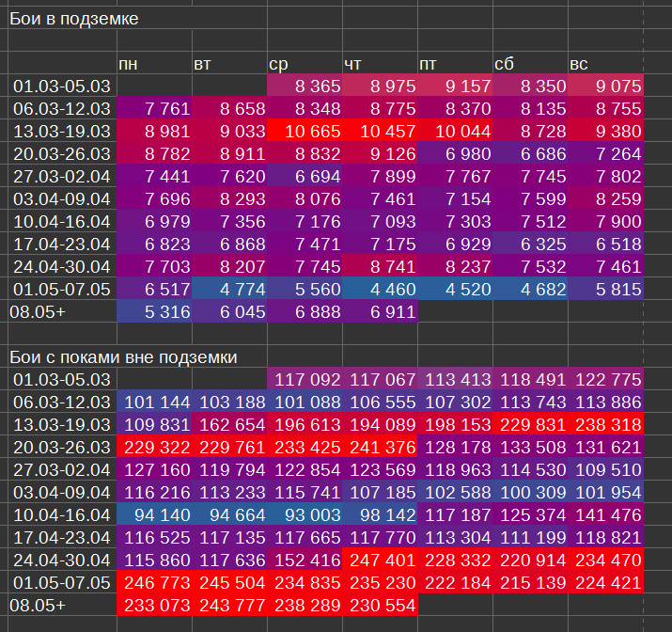Select the cell with value 5 815

coord(606,289)
